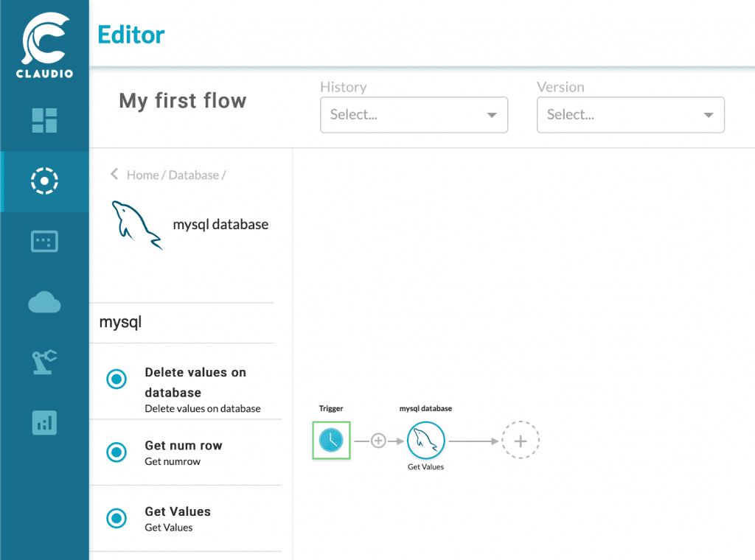Image resolution: width=755 pixels, height=560 pixels.
Task: Go back using breadcrumb left chevron
Action: pos(114,174)
